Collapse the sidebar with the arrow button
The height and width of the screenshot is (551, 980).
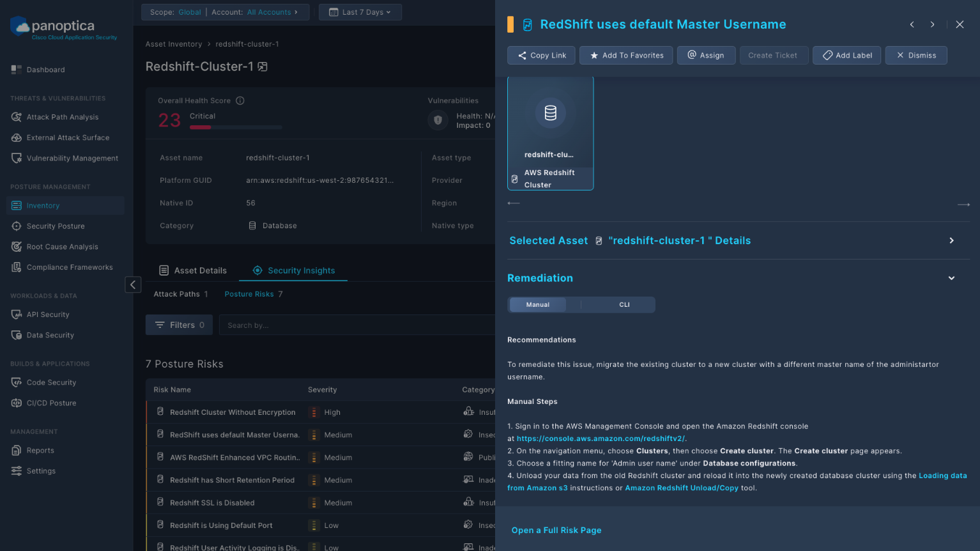click(x=133, y=284)
